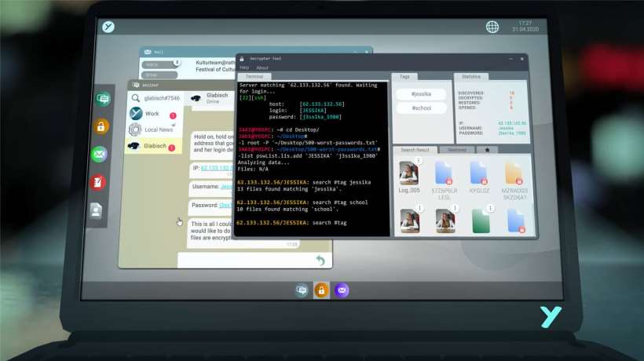The width and height of the screenshot is (644, 361).
Task: Select the Work conversation name
Action: tap(152, 114)
